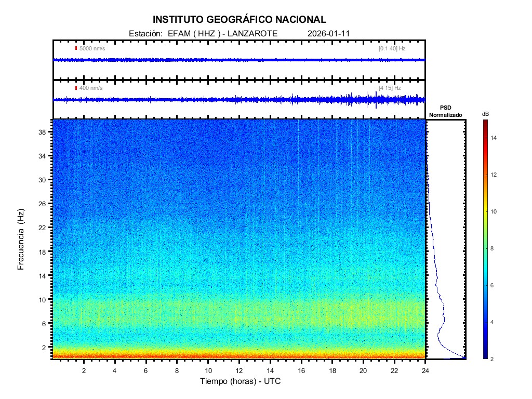Click the Frecuencia (Hz) axis label
This screenshot has height=399, width=532.
21,239
